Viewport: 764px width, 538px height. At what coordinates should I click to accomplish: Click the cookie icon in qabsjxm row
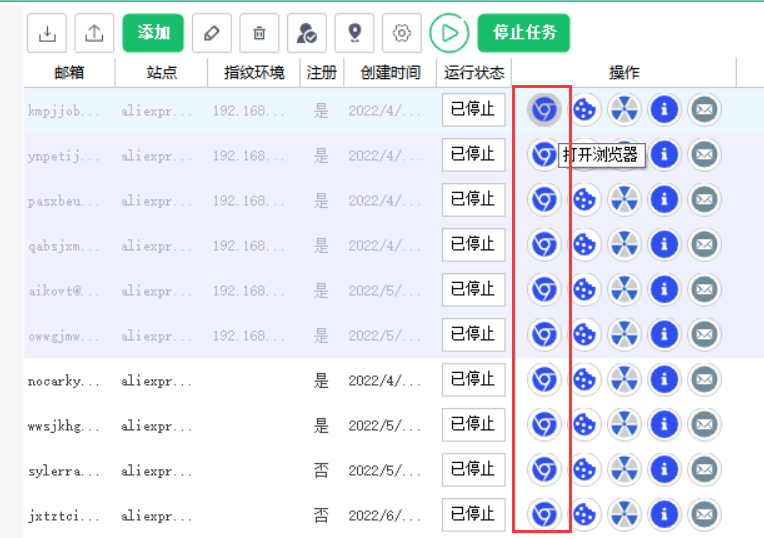point(584,244)
